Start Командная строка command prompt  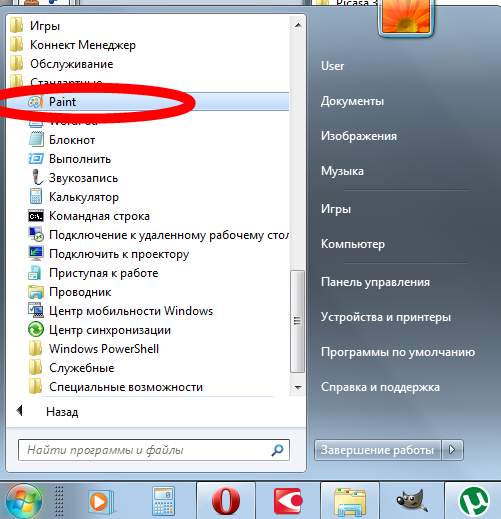pyautogui.click(x=99, y=216)
